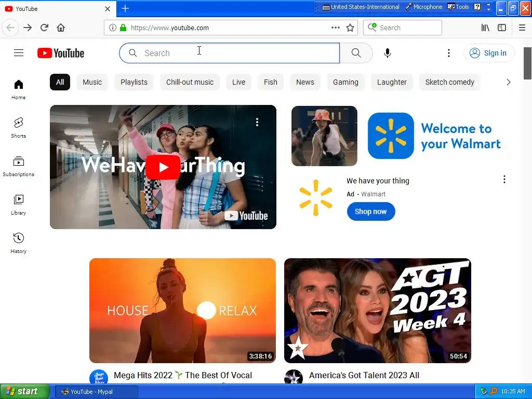Click the yellow Walmart spark avatar by Shop now
Viewport: 532px width, 399px height.
tap(316, 198)
